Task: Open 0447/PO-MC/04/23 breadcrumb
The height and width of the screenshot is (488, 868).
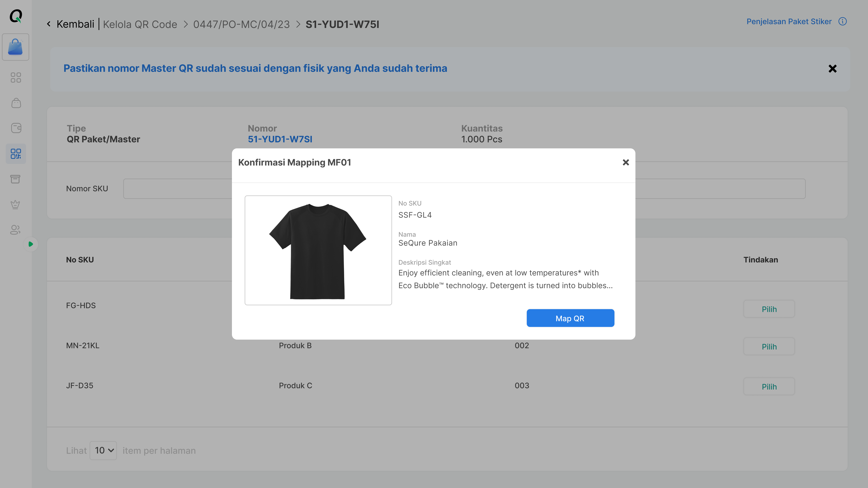Action: [x=241, y=24]
